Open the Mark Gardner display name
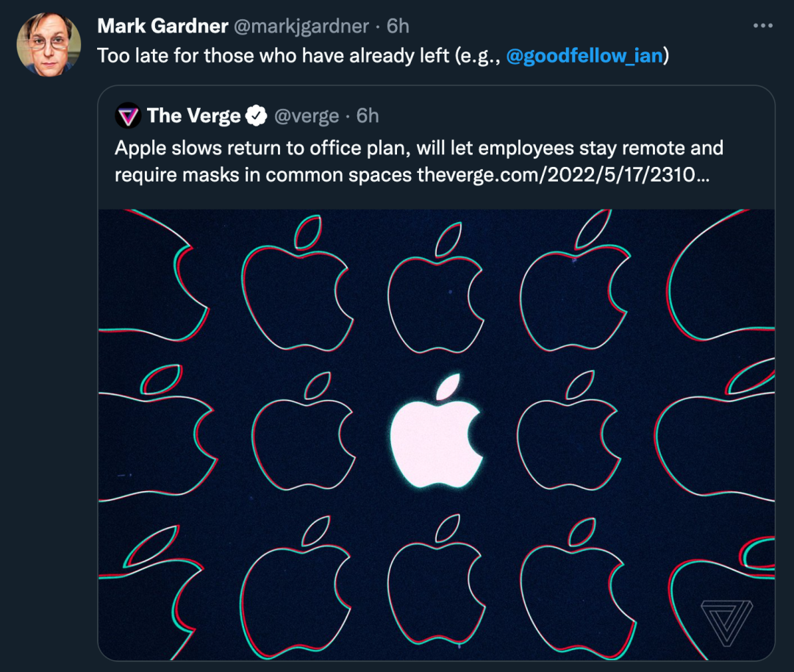This screenshot has height=672, width=794. tap(162, 26)
